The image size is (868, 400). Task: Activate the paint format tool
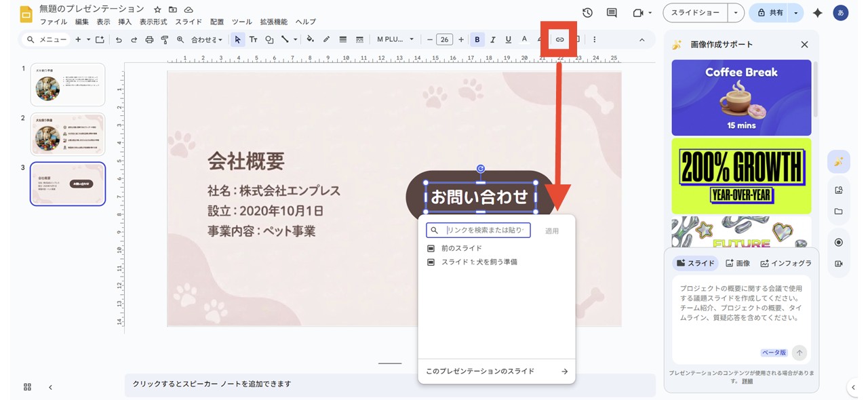coord(164,39)
